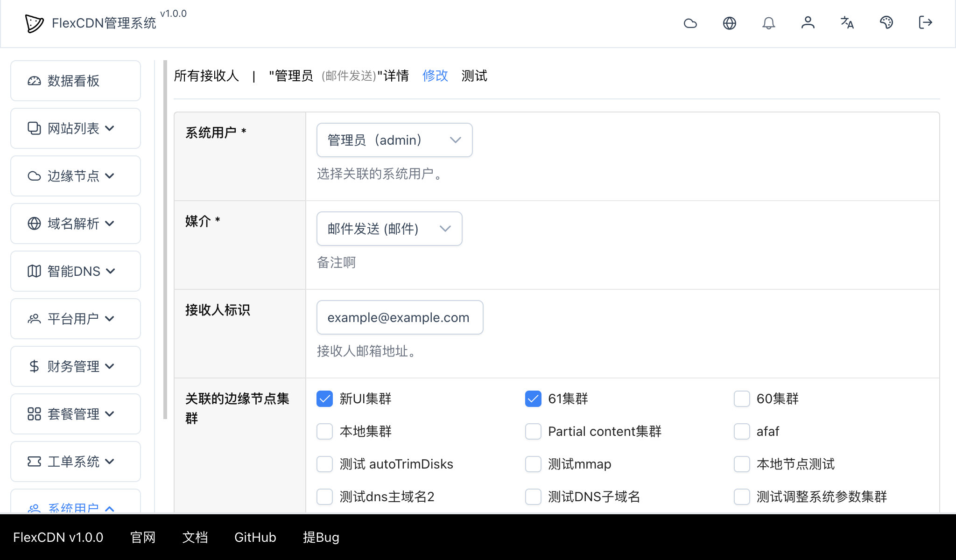Click the user profile icon in header

coord(808,22)
